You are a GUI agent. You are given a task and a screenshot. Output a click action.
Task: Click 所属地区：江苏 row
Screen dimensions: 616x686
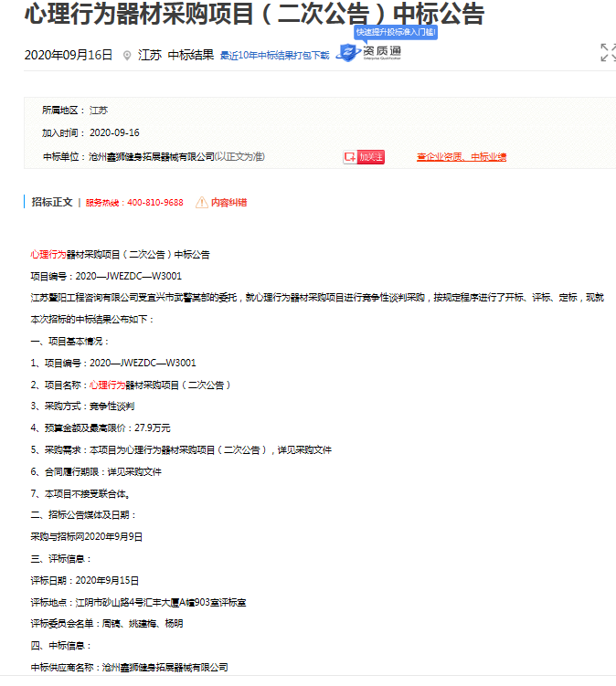pos(75,111)
